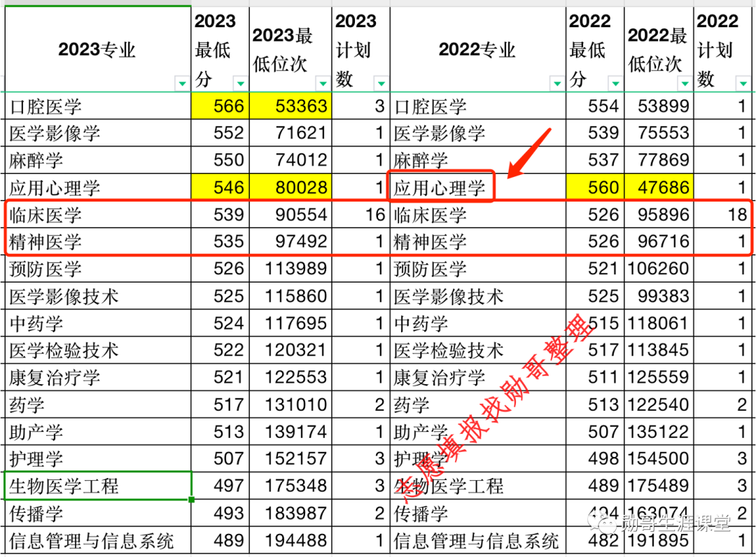Screen dimensions: 756x557
Task: Click cell with rank 125559
Action: point(659,376)
